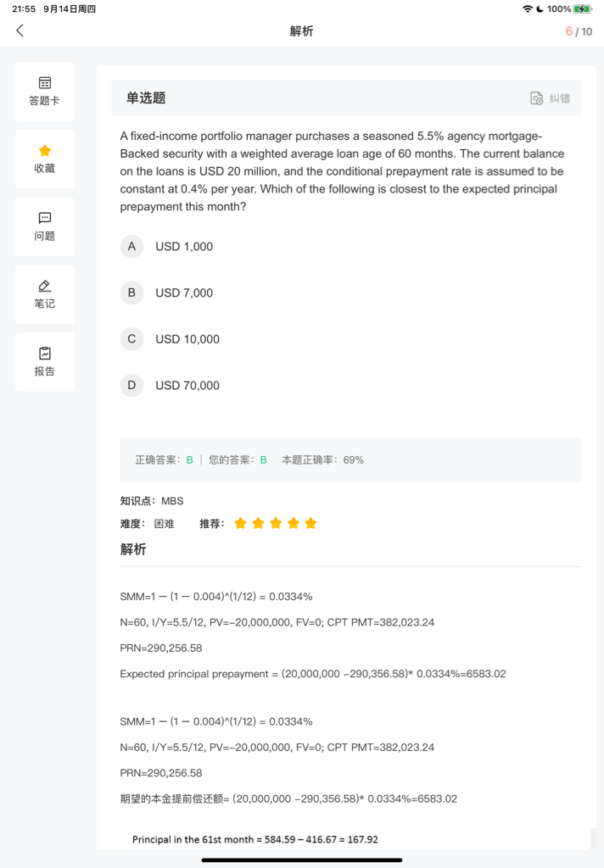
Task: Click the 6/10 question counter
Action: click(579, 31)
